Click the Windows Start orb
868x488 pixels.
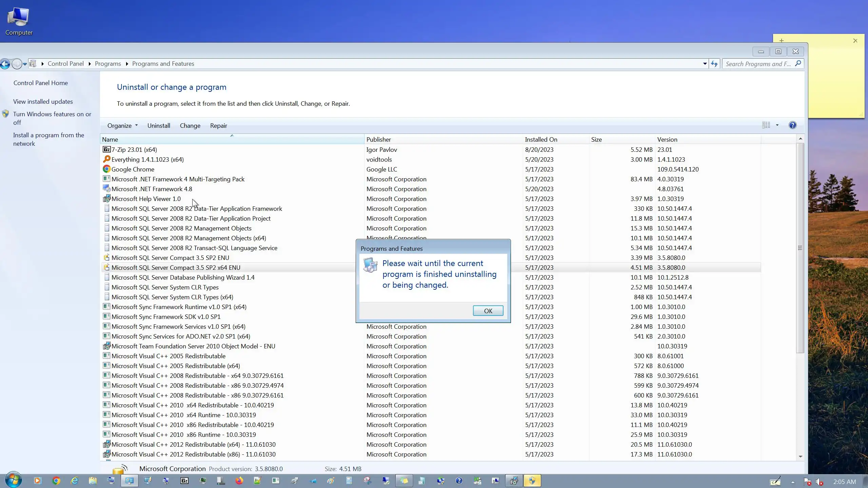(x=14, y=480)
